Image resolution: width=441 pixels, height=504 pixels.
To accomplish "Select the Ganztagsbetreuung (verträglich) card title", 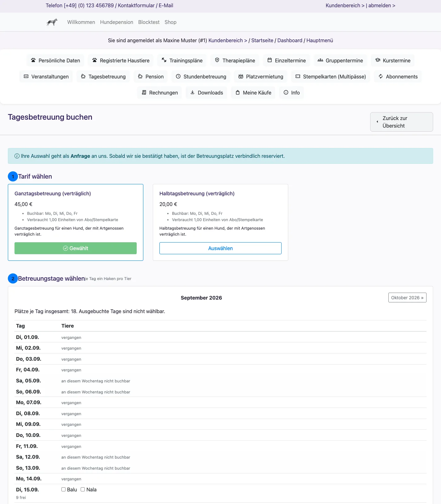I will [x=53, y=193].
